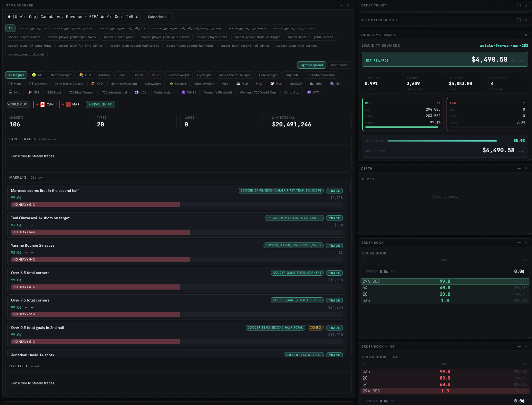
Task: Filter leagues by KBO chip
Action: click(97, 84)
